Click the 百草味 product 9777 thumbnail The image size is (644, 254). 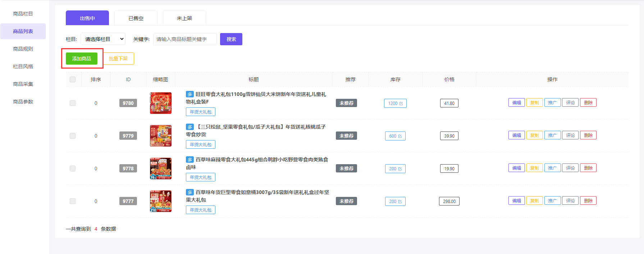pyautogui.click(x=160, y=201)
